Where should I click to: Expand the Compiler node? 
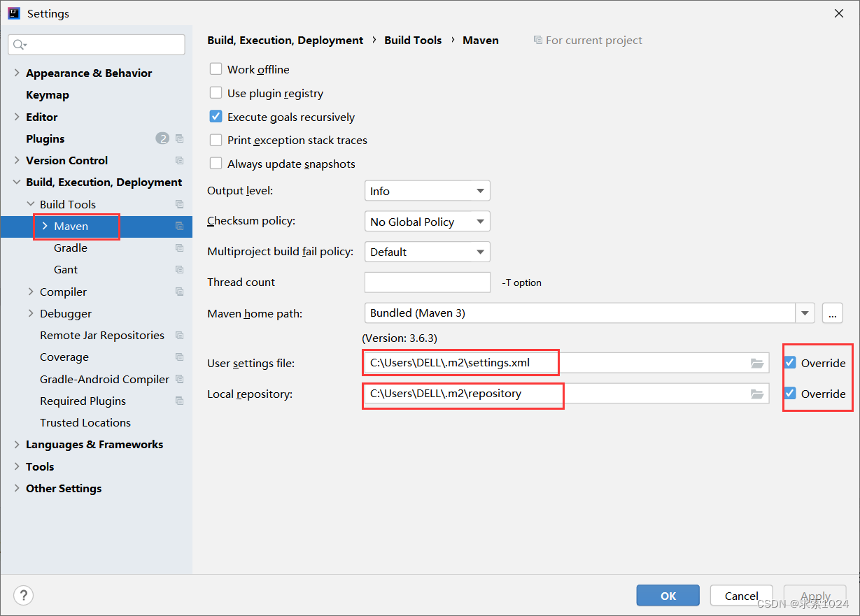click(31, 292)
